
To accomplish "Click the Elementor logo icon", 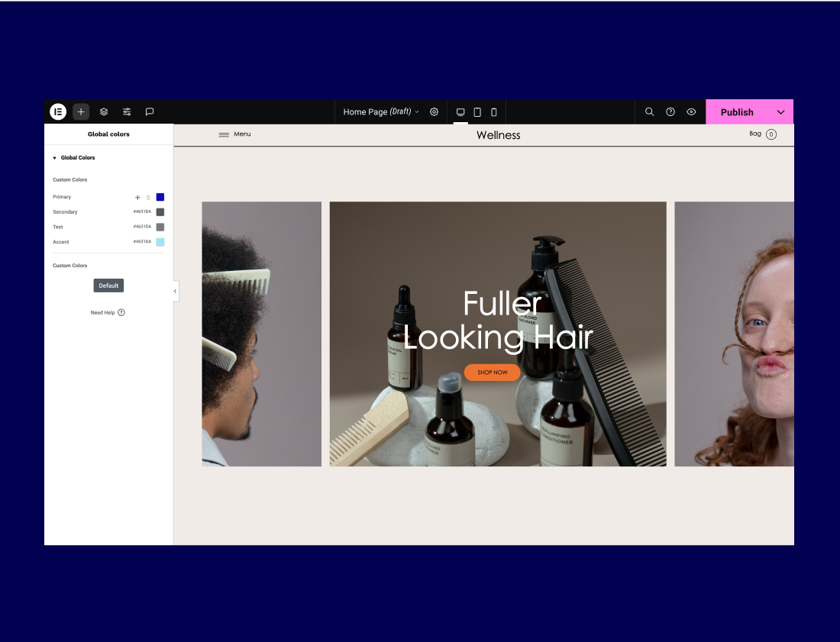I will tap(58, 111).
